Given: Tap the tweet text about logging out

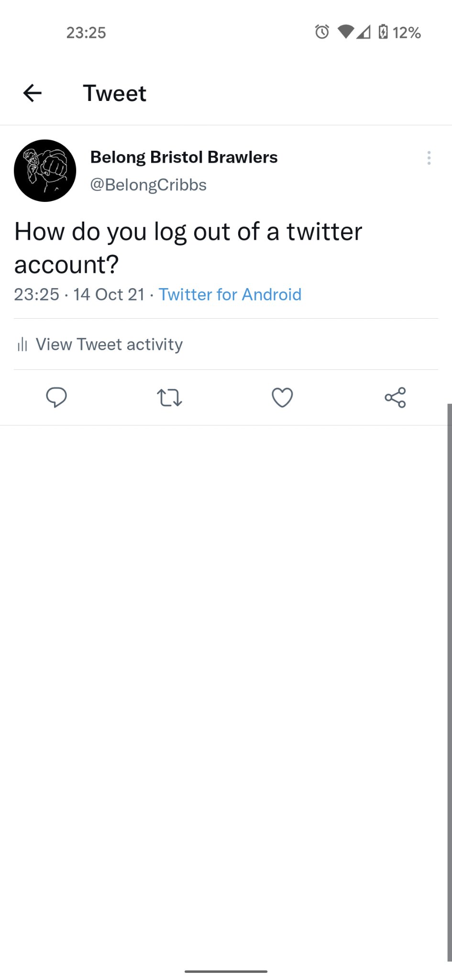Looking at the screenshot, I should [x=188, y=248].
